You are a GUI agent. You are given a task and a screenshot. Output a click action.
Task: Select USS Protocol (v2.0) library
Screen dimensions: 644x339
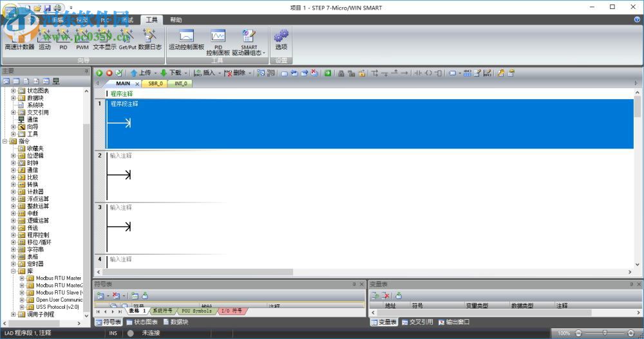(x=57, y=307)
